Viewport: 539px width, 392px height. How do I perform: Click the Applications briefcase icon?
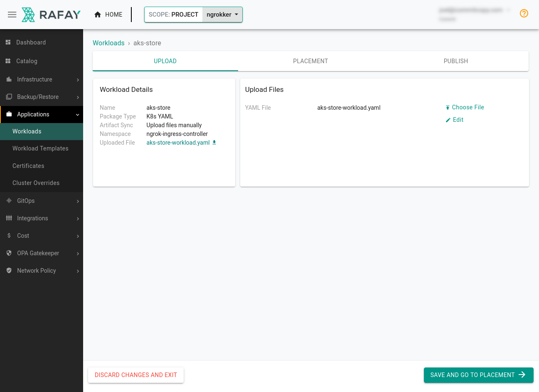tap(9, 114)
